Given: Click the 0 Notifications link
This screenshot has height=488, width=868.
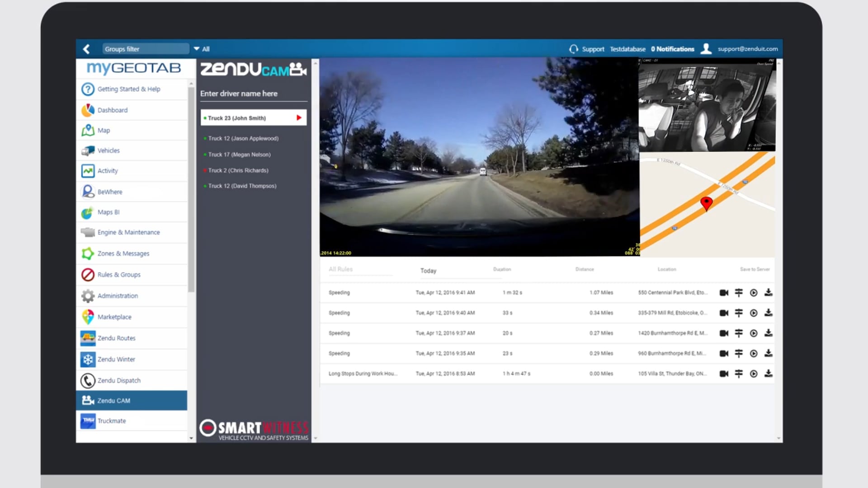Looking at the screenshot, I should [672, 49].
